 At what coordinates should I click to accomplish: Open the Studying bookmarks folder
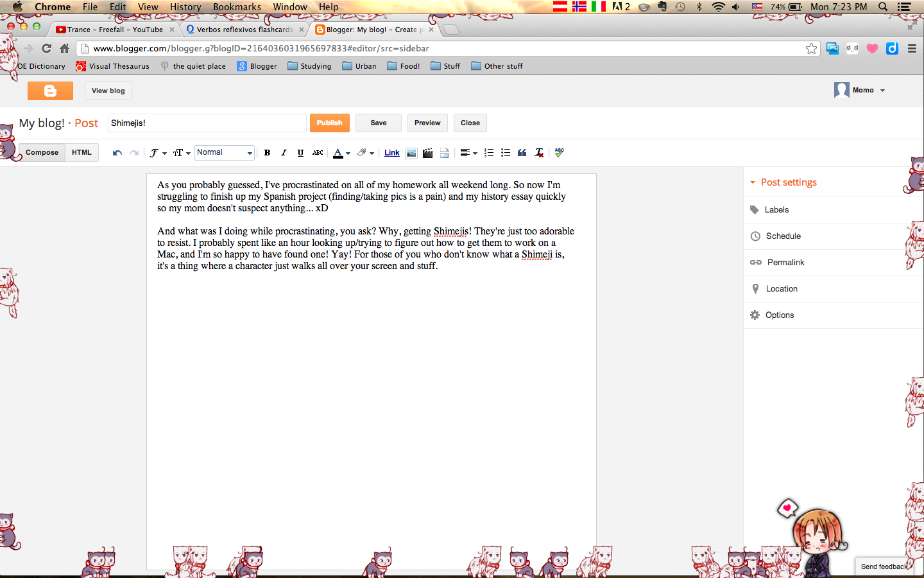[x=309, y=66]
